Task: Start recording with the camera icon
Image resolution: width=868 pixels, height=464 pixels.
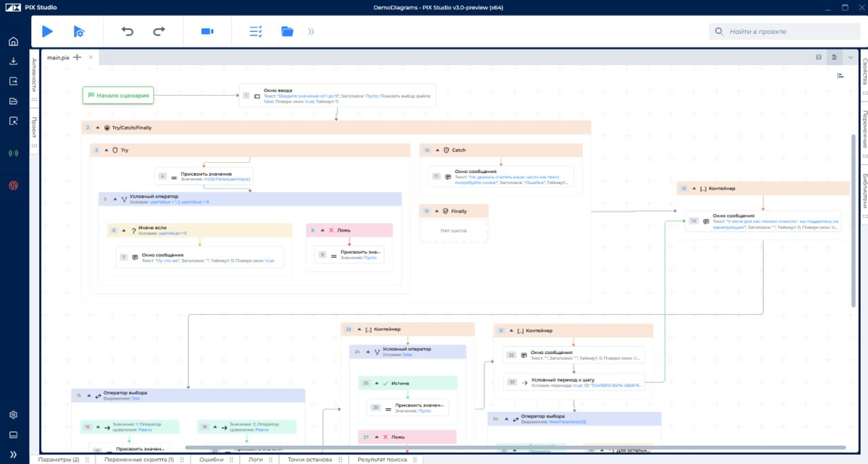Action: [x=208, y=31]
